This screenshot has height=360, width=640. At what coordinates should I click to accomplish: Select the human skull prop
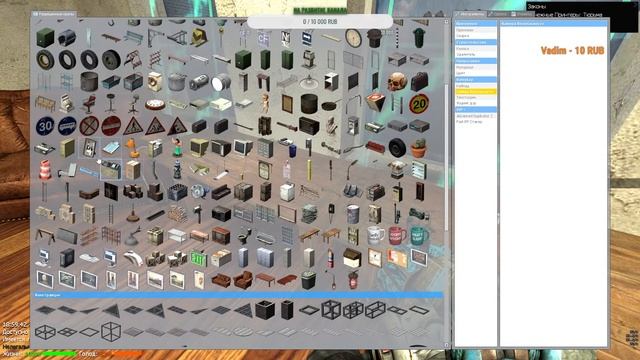pyautogui.click(x=397, y=82)
